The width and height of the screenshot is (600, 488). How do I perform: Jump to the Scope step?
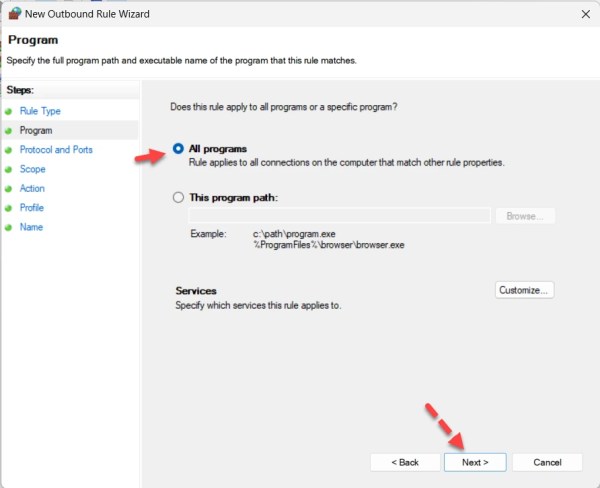tap(33, 169)
